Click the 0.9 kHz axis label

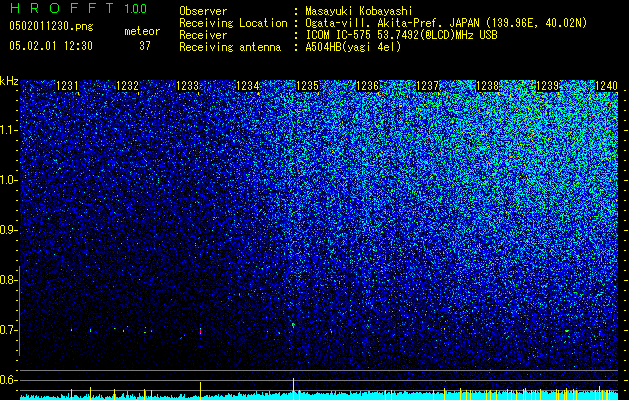coord(8,230)
